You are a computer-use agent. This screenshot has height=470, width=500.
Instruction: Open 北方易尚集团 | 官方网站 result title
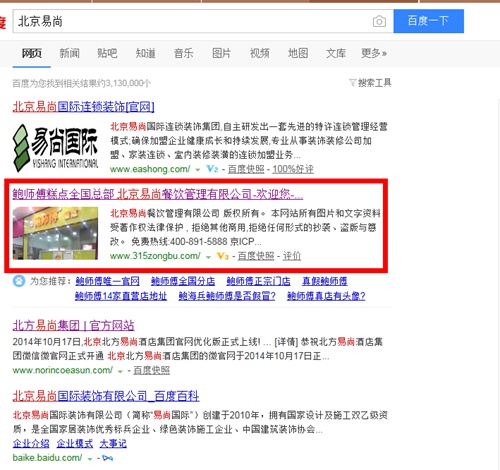tap(73, 325)
